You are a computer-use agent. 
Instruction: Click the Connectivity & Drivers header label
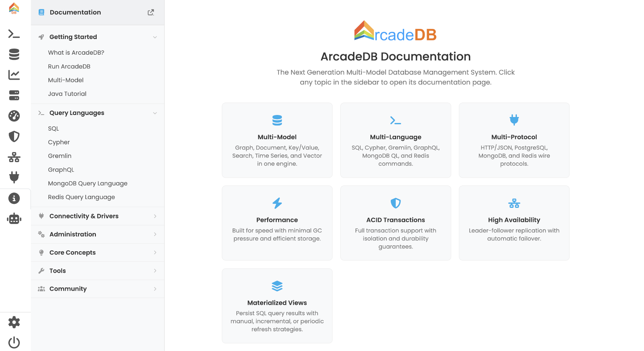pyautogui.click(x=84, y=216)
